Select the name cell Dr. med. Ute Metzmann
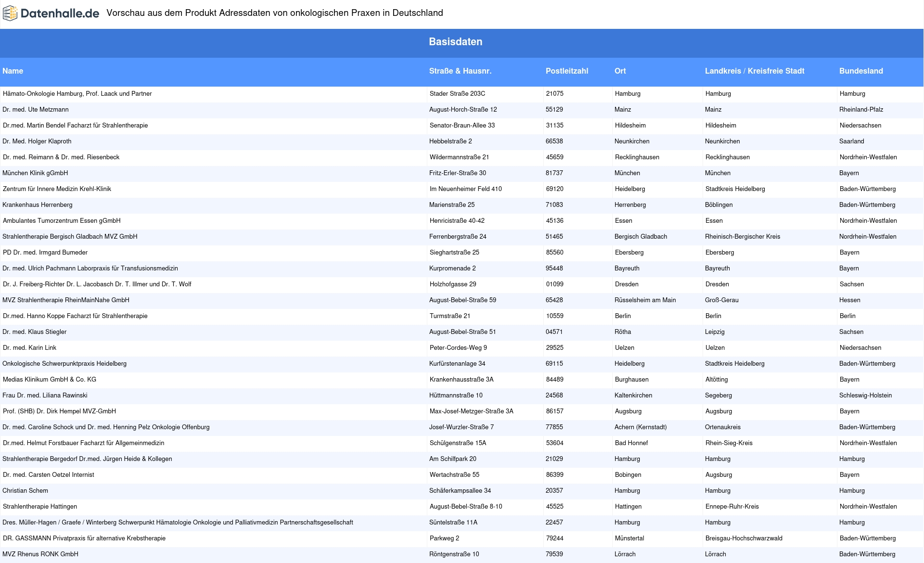Viewport: 924px width, 563px height. coord(36,110)
